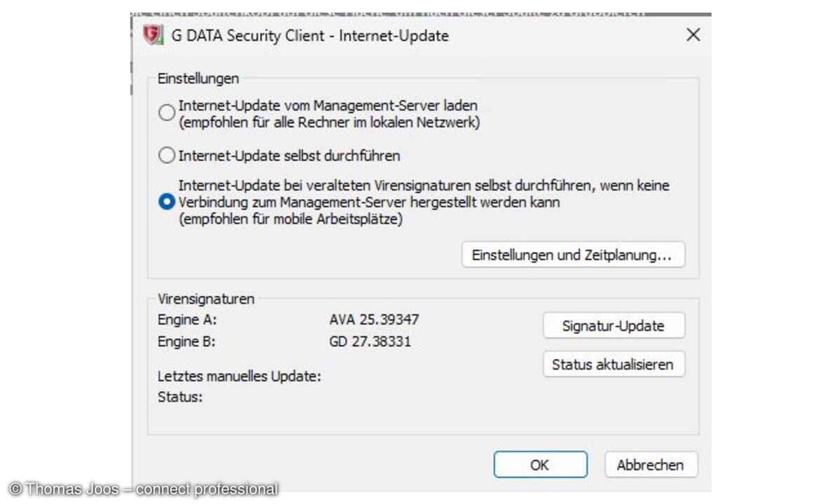Image resolution: width=839 pixels, height=504 pixels.
Task: Cancel the dialog via Abbrechen
Action: [x=651, y=464]
